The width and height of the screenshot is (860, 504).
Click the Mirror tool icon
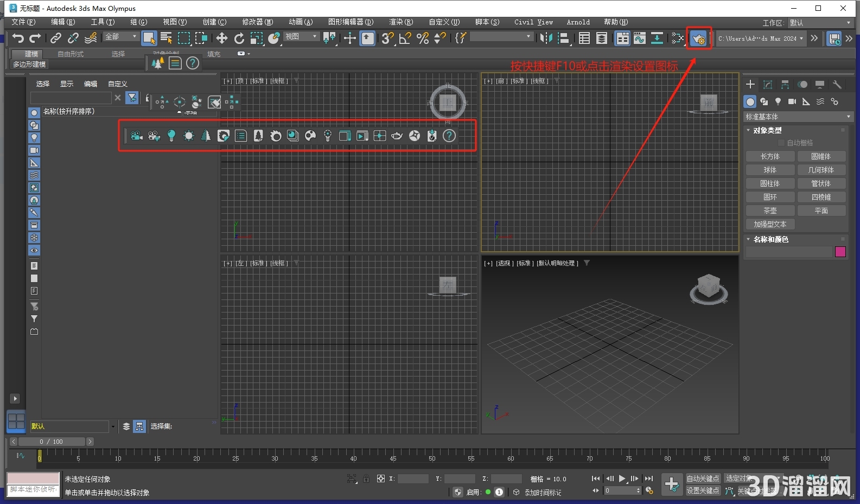(546, 38)
